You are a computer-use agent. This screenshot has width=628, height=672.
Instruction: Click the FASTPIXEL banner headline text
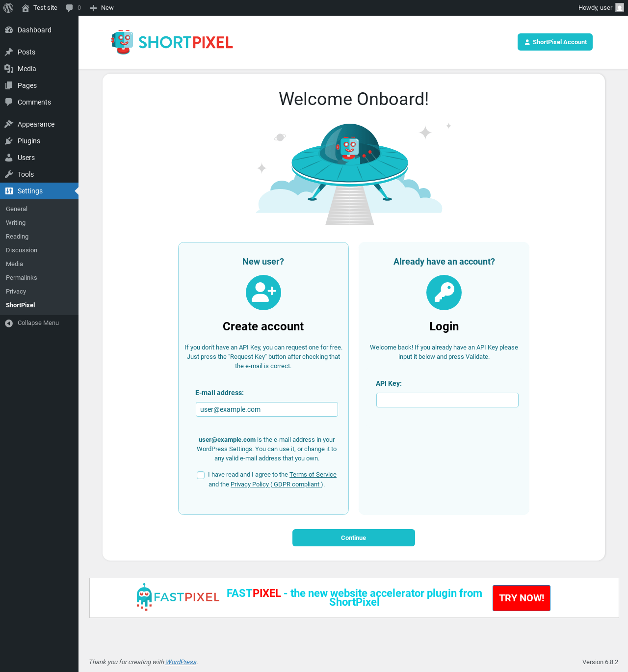tap(354, 597)
